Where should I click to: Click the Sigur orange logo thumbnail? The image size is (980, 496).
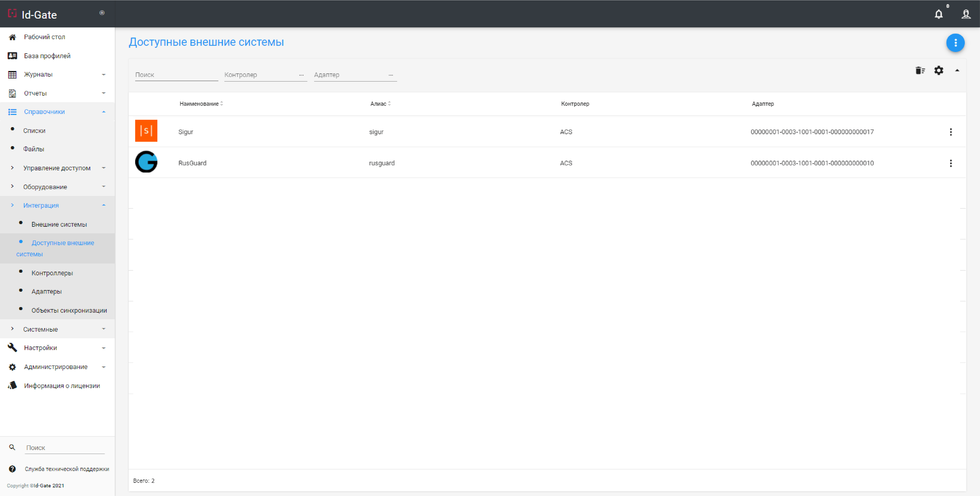click(146, 131)
